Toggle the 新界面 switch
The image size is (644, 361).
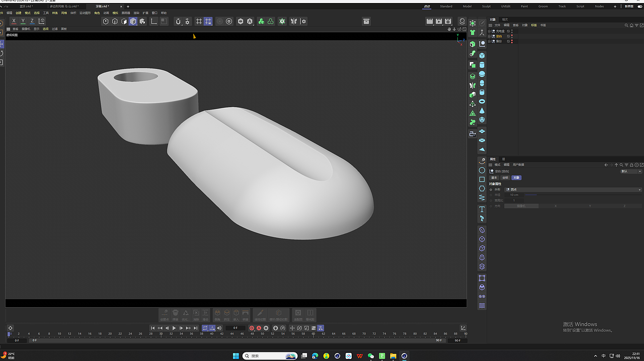tap(639, 7)
